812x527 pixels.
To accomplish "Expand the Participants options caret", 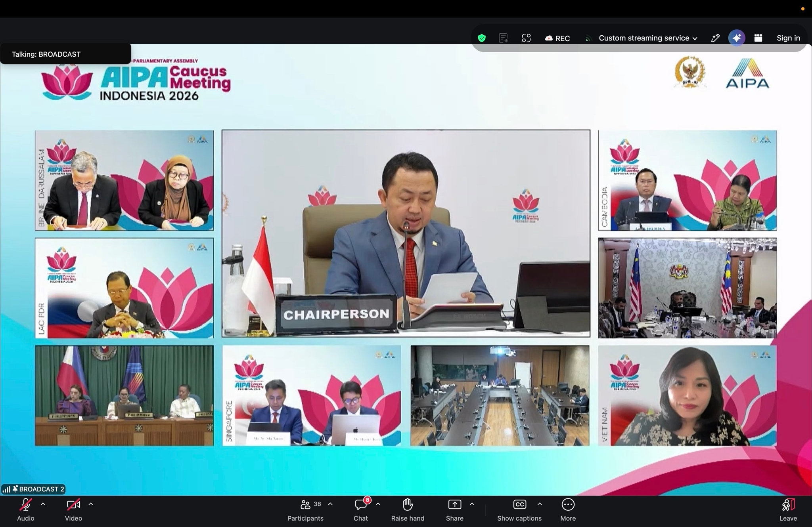I will coord(330,504).
